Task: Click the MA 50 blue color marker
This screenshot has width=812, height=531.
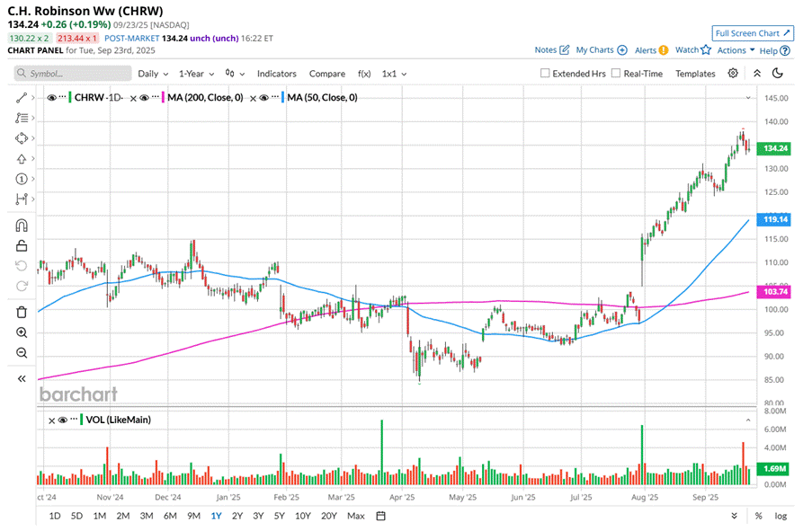Action: coord(282,97)
